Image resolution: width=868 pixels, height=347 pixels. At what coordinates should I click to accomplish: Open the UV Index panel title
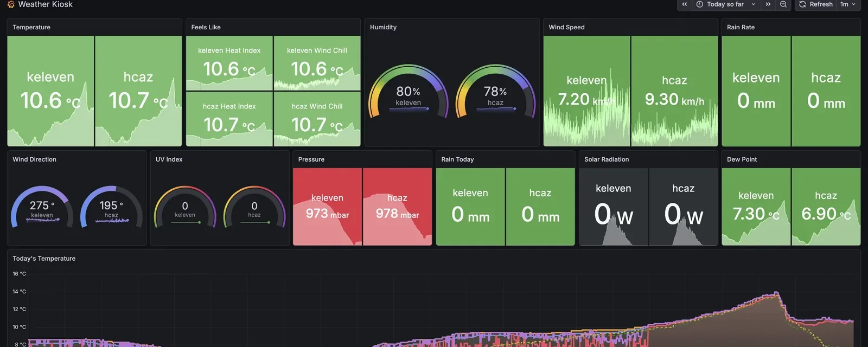[x=169, y=159]
